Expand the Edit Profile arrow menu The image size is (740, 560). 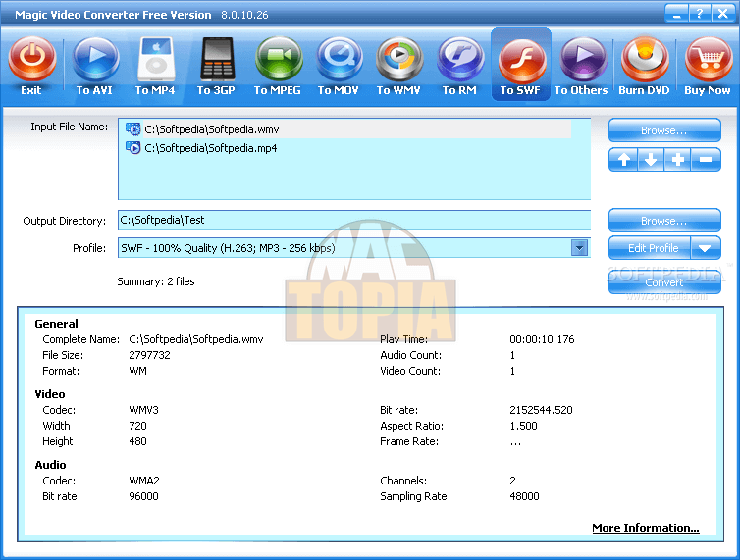click(x=705, y=248)
